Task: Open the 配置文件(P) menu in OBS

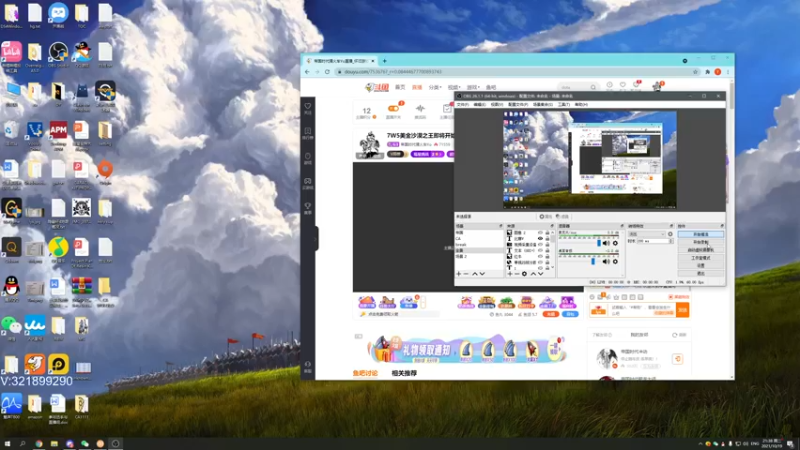Action: [x=517, y=105]
